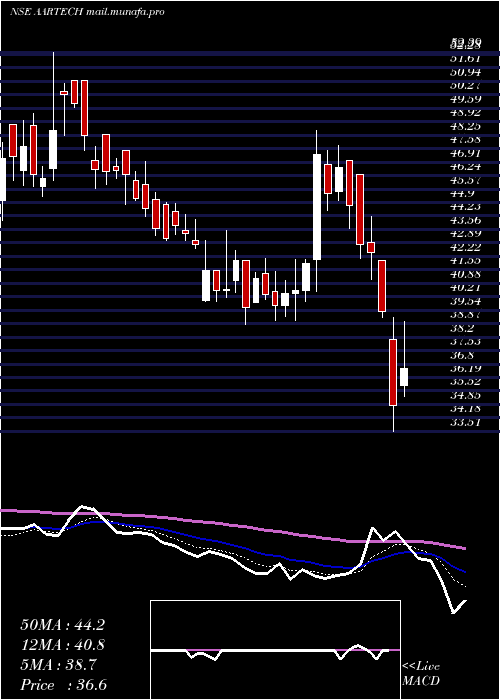Select the 48.92 price axis label
The width and height of the screenshot is (500, 700).
coord(466,112)
